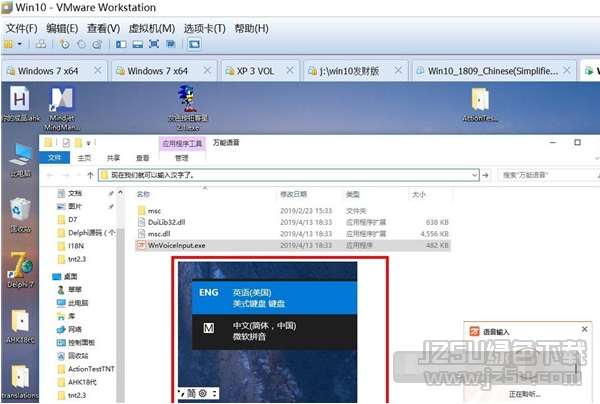Close the XP 3 VOL tab
This screenshot has height=404, width=600.
290,70
